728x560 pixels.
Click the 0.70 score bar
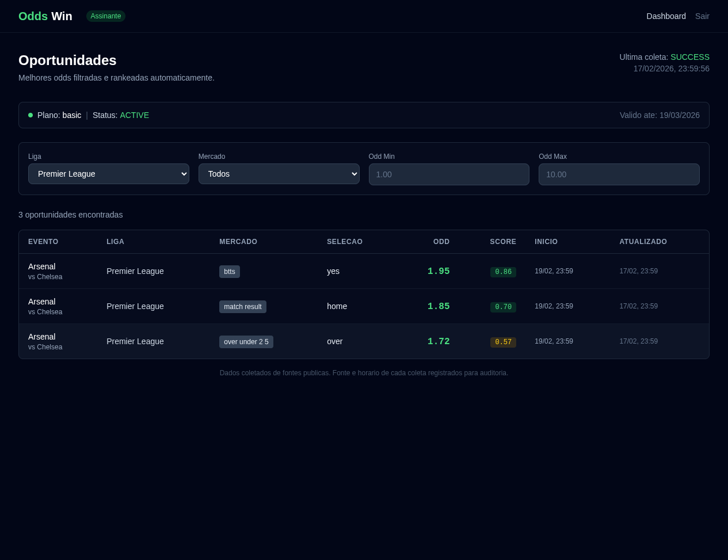[x=503, y=307]
